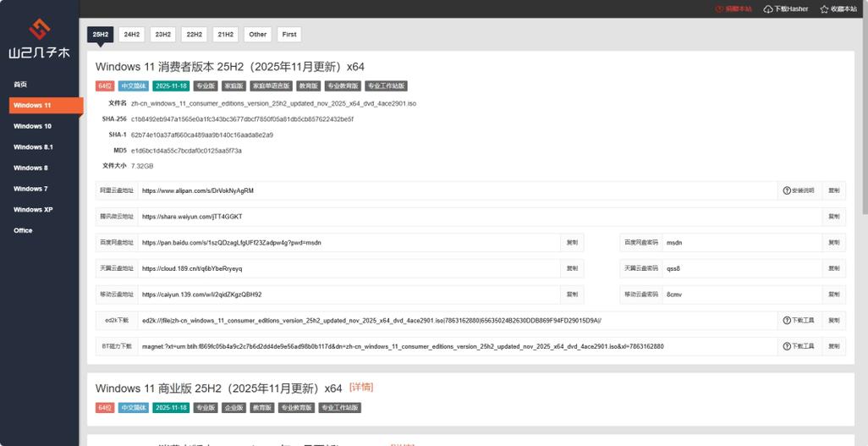
Task: Click the cloud.189.cn URL field
Action: (349, 269)
